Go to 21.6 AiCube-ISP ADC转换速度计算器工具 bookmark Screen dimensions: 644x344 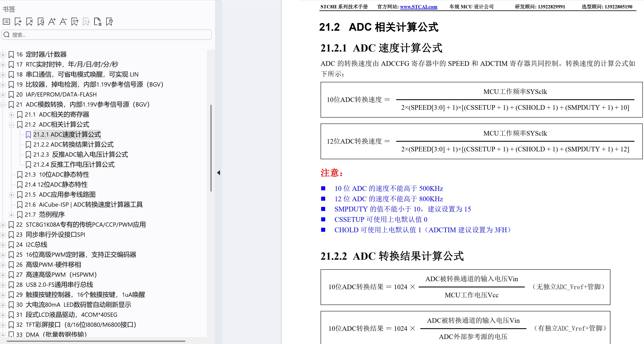point(84,205)
